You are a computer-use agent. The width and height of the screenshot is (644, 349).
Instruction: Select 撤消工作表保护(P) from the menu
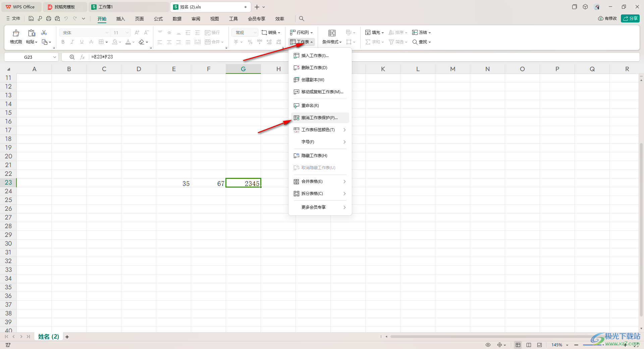pyautogui.click(x=319, y=118)
